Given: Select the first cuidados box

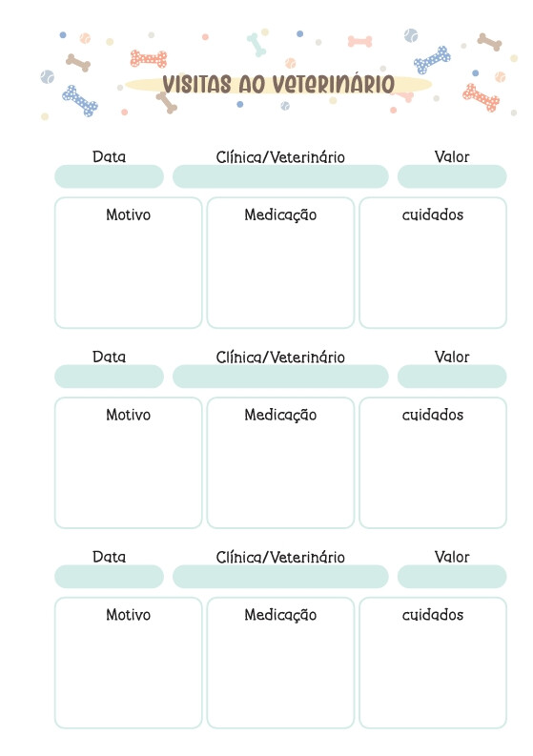Looking at the screenshot, I should [x=433, y=263].
